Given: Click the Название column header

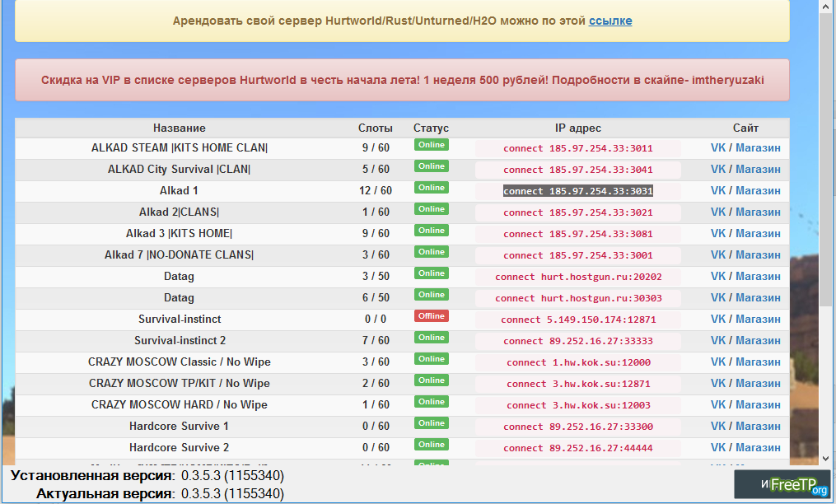Looking at the screenshot, I should (x=179, y=128).
